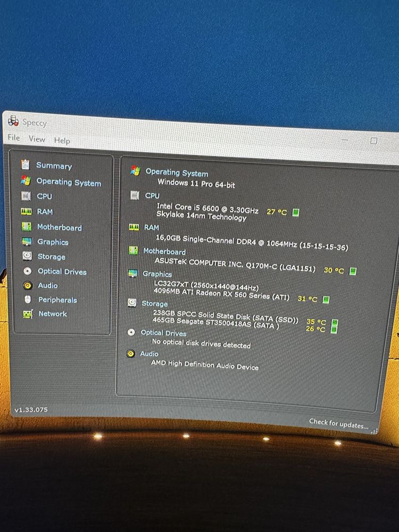
Task: Click the Optical Drives disc icon in summary panel
Action: click(x=131, y=332)
